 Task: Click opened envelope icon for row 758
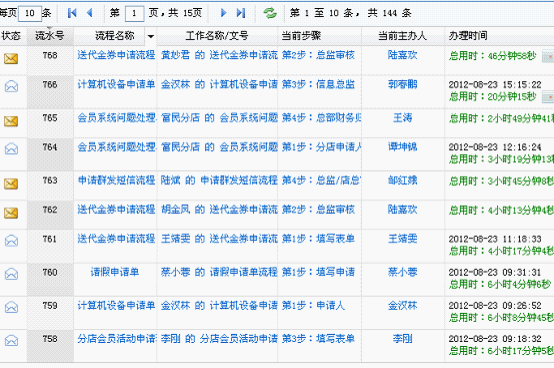[11, 340]
